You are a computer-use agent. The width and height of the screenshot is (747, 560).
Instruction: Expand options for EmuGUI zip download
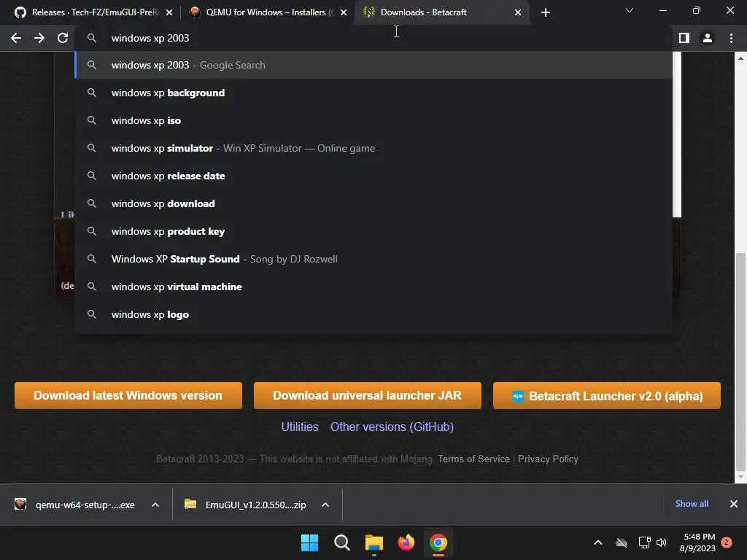pos(325,505)
